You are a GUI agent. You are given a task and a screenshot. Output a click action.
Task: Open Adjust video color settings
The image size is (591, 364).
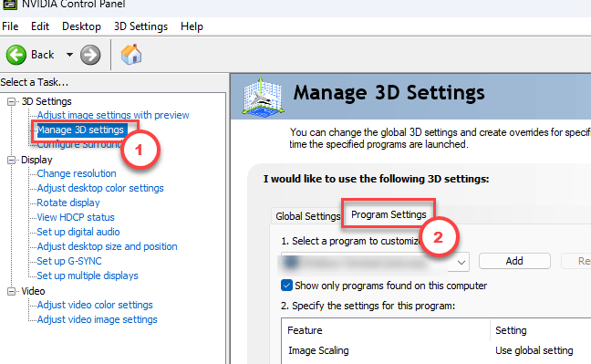pos(95,305)
